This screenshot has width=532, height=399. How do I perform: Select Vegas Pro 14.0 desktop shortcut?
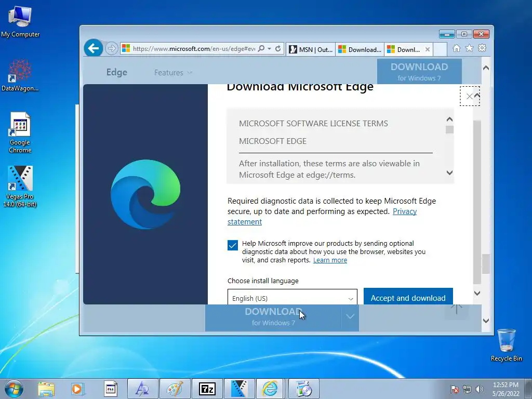(x=20, y=187)
